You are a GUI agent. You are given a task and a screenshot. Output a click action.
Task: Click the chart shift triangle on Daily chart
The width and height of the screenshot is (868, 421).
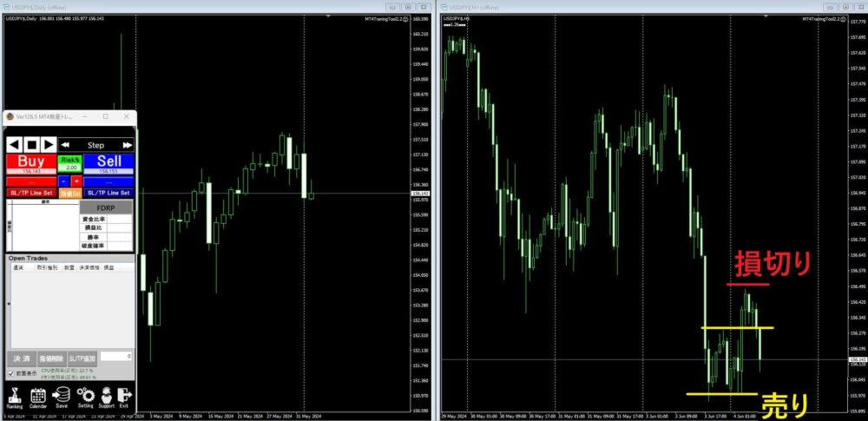(x=328, y=16)
